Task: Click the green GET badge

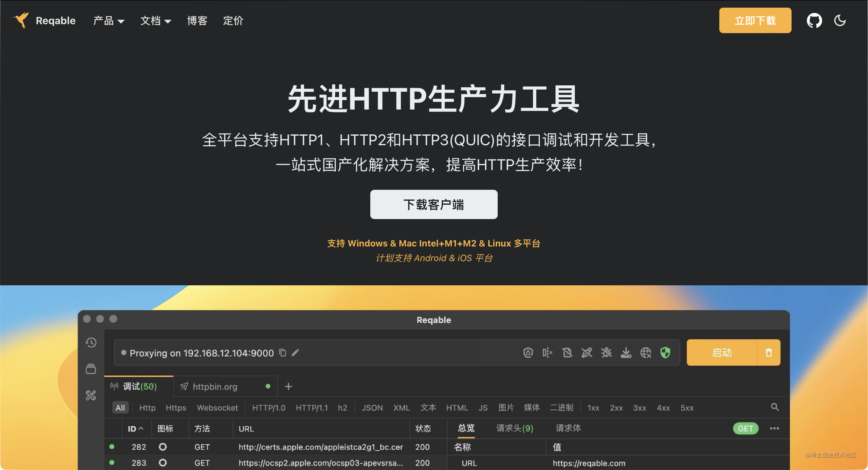Action: coord(745,429)
